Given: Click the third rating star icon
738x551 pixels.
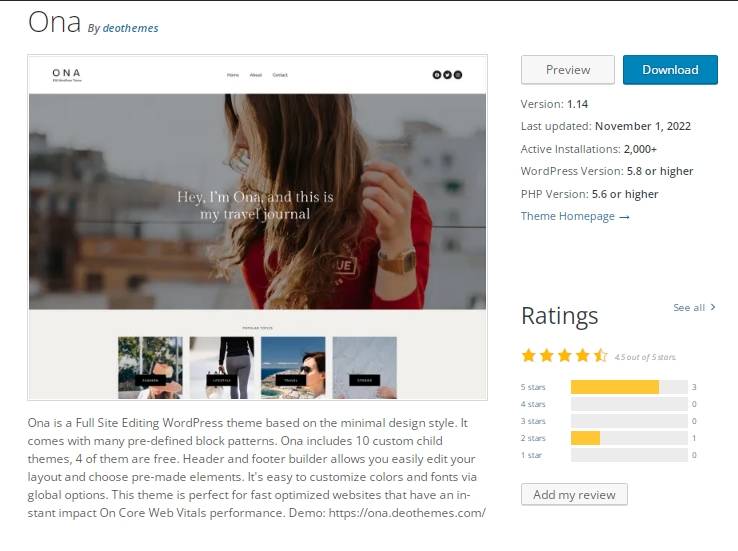Looking at the screenshot, I should [564, 355].
